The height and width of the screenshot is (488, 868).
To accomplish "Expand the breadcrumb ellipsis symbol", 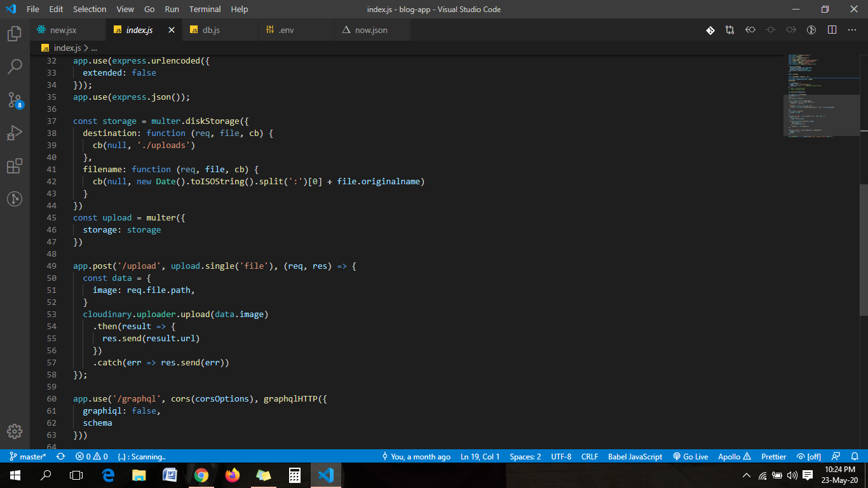I will 94,48.
